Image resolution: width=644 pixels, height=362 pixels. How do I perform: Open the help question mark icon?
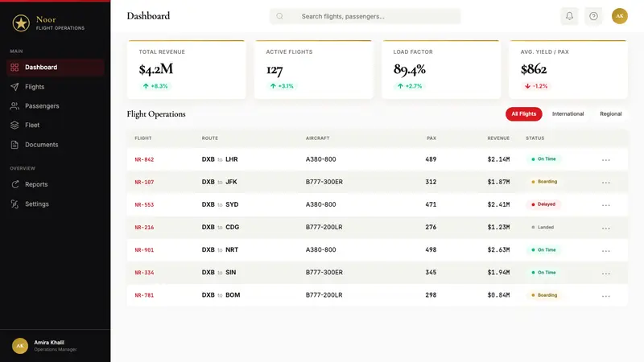click(x=593, y=16)
